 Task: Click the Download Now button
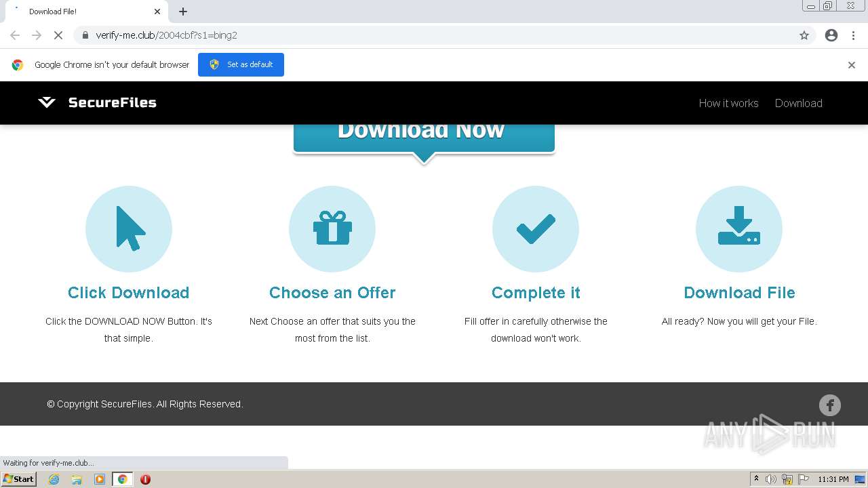pyautogui.click(x=424, y=138)
